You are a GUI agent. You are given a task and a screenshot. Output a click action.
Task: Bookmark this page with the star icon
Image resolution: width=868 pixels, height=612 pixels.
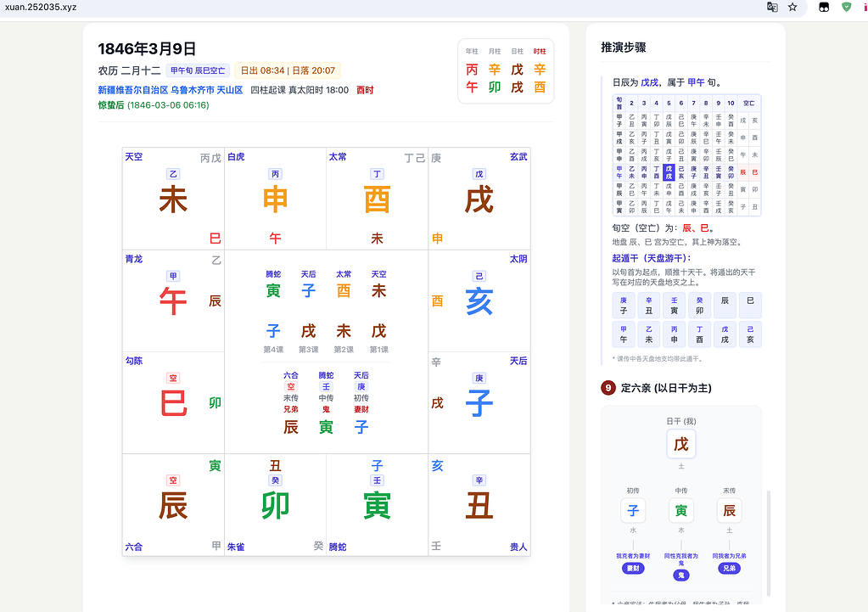tap(792, 7)
